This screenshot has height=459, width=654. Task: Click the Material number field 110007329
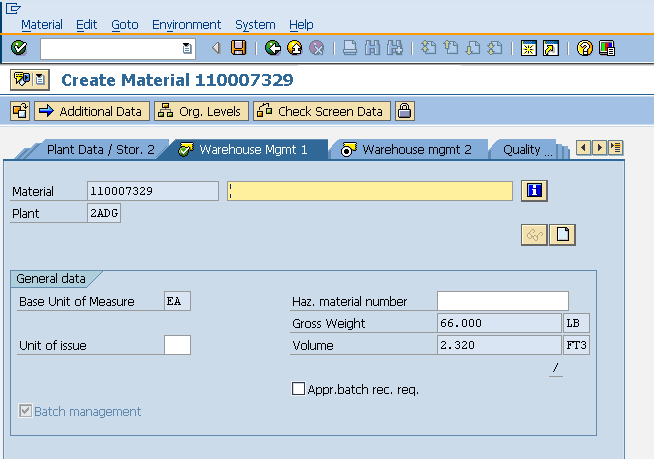(x=153, y=191)
